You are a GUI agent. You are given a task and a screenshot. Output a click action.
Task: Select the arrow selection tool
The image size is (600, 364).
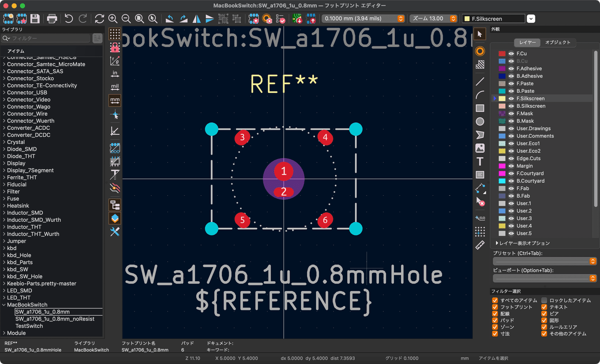480,34
